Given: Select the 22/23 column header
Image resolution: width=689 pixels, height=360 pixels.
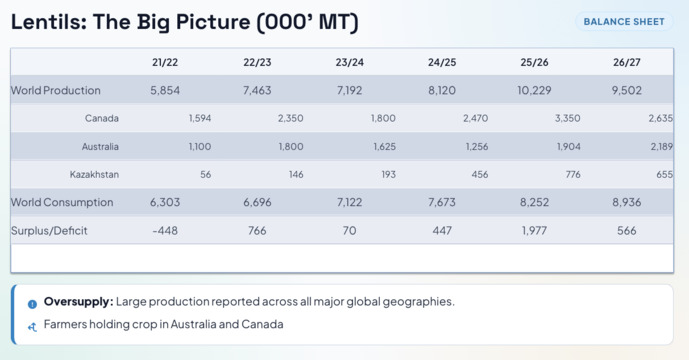Looking at the screenshot, I should coord(257,62).
